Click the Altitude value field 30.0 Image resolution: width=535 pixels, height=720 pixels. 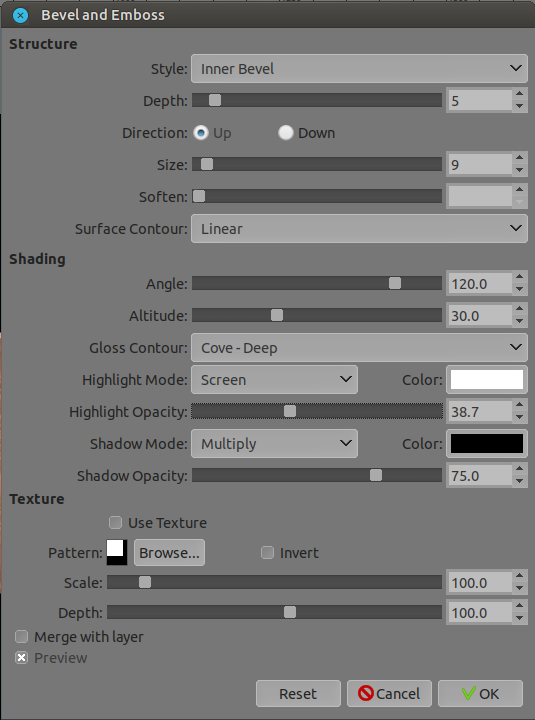pyautogui.click(x=480, y=315)
